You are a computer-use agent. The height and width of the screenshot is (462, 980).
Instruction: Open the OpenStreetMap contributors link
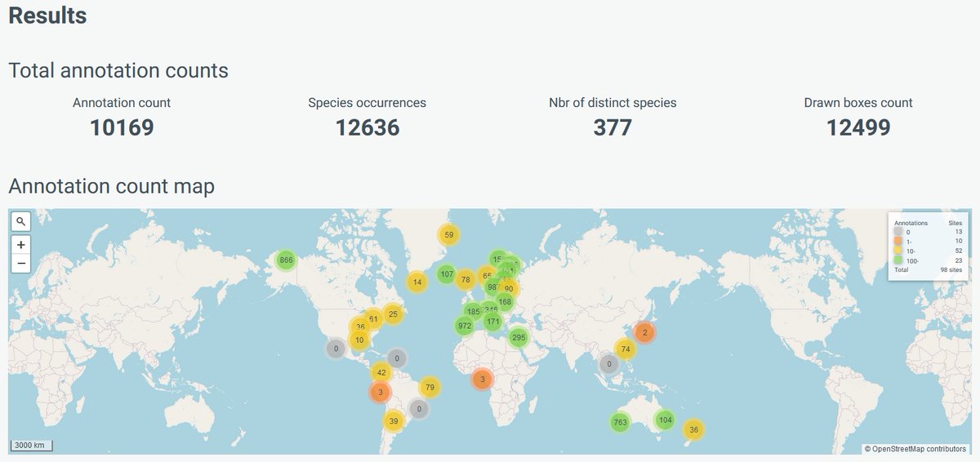(919, 449)
